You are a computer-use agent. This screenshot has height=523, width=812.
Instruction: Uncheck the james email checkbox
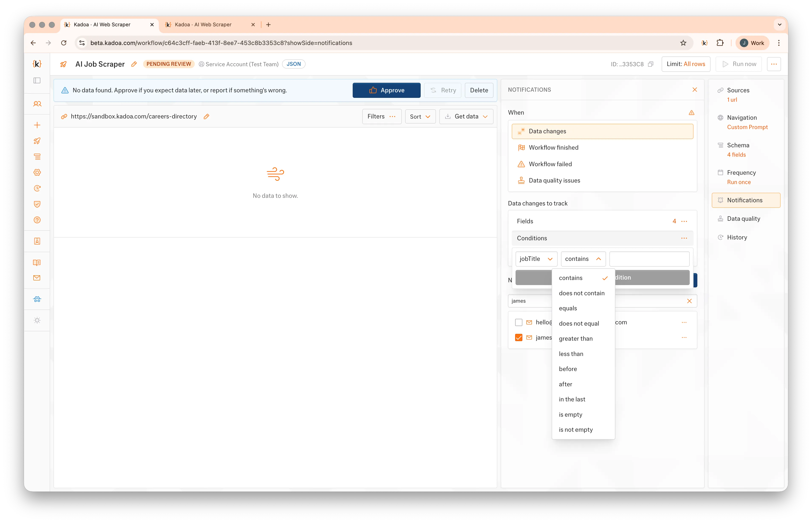519,337
